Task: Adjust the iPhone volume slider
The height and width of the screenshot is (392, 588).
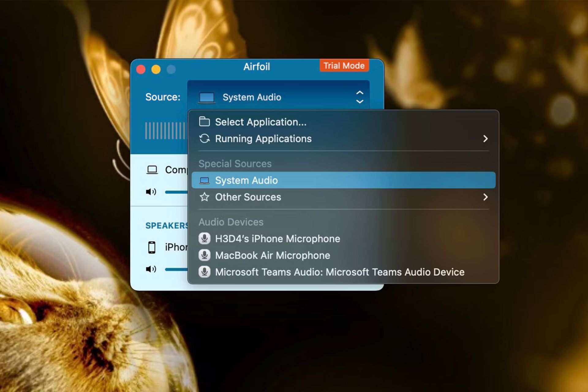Action: click(x=176, y=269)
